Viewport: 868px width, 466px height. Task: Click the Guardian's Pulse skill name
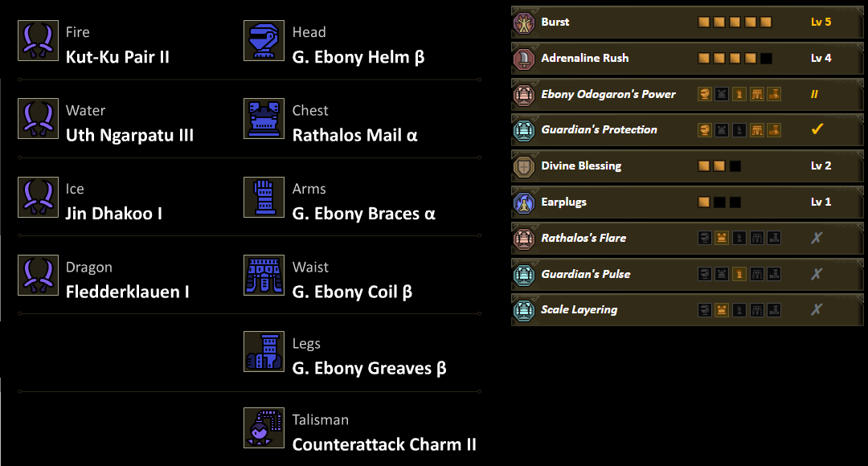click(586, 274)
